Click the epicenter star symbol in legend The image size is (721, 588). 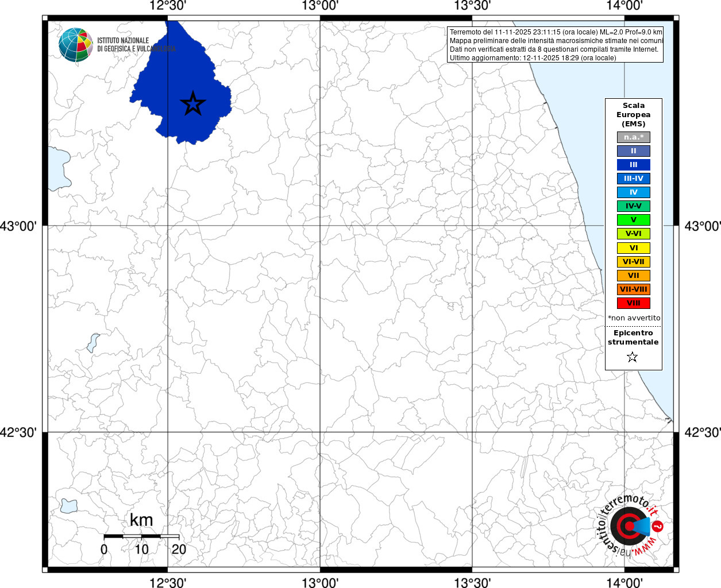633,357
